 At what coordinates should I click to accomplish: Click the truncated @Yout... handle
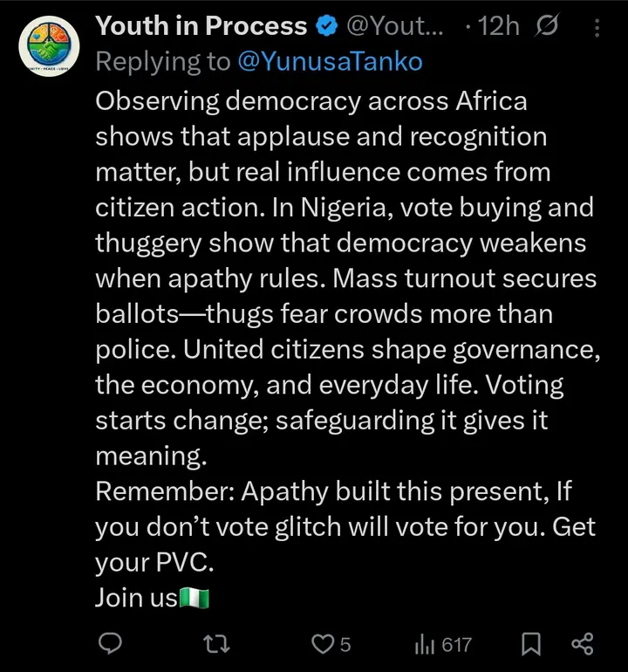click(395, 27)
